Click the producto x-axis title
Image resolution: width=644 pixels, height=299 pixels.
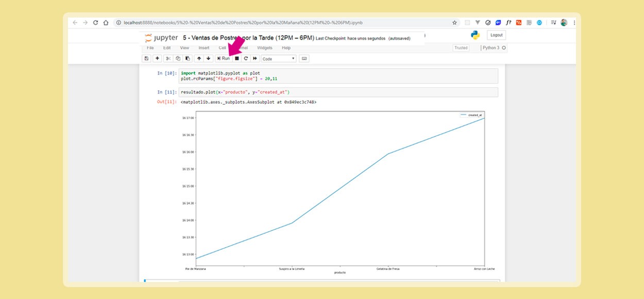coord(340,273)
